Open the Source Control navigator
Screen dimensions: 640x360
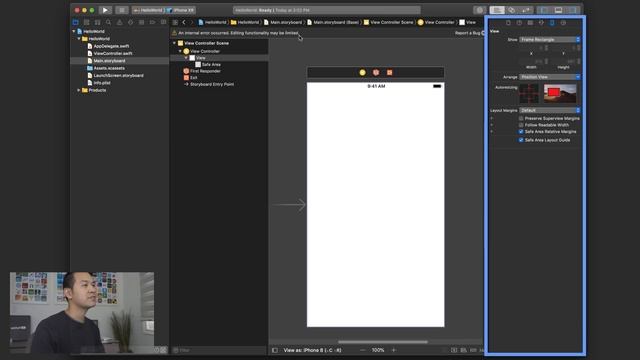[87, 22]
